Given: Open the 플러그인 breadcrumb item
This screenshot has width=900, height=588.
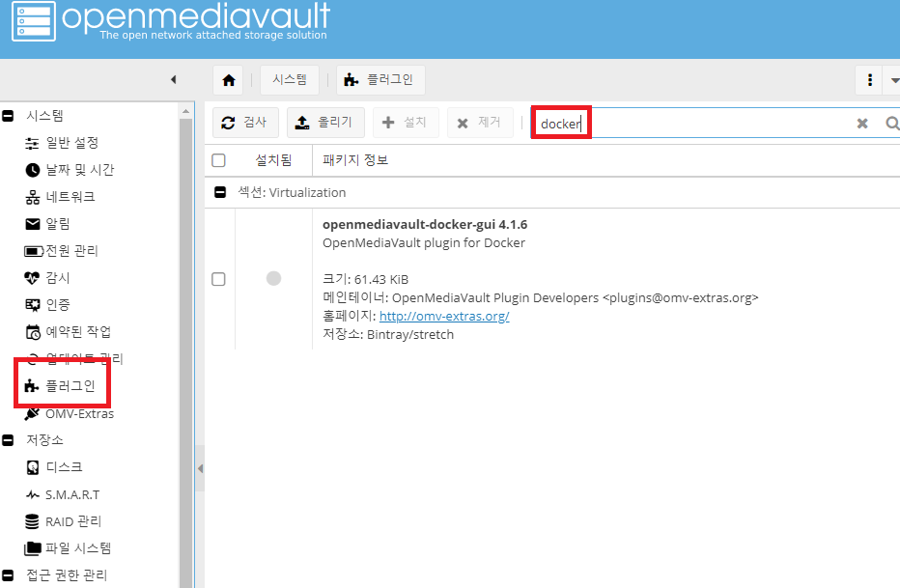Looking at the screenshot, I should pyautogui.click(x=380, y=80).
